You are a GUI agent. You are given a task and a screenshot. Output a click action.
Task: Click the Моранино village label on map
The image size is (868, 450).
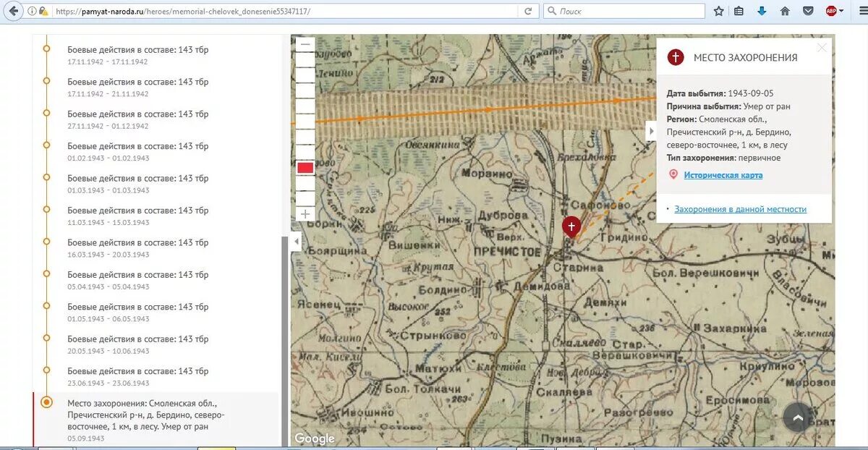coord(487,174)
